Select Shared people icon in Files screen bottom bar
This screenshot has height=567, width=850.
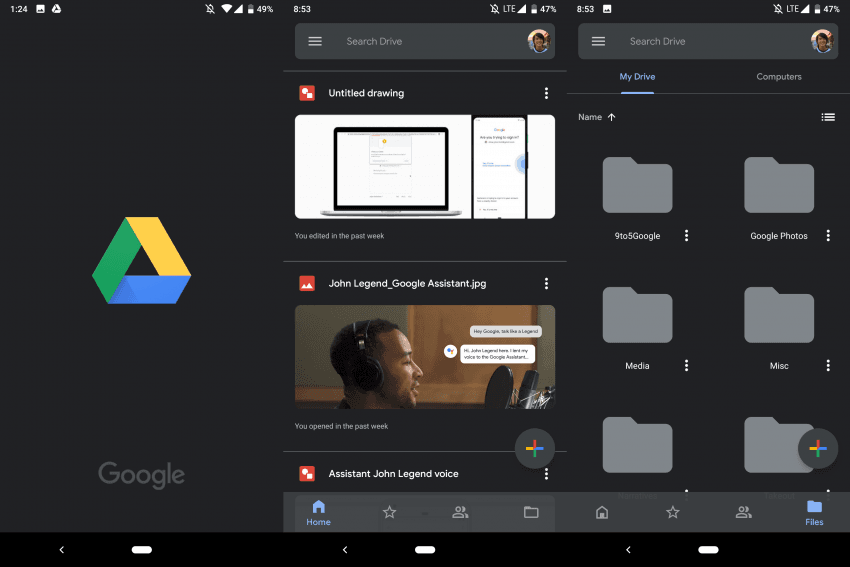[x=743, y=512]
